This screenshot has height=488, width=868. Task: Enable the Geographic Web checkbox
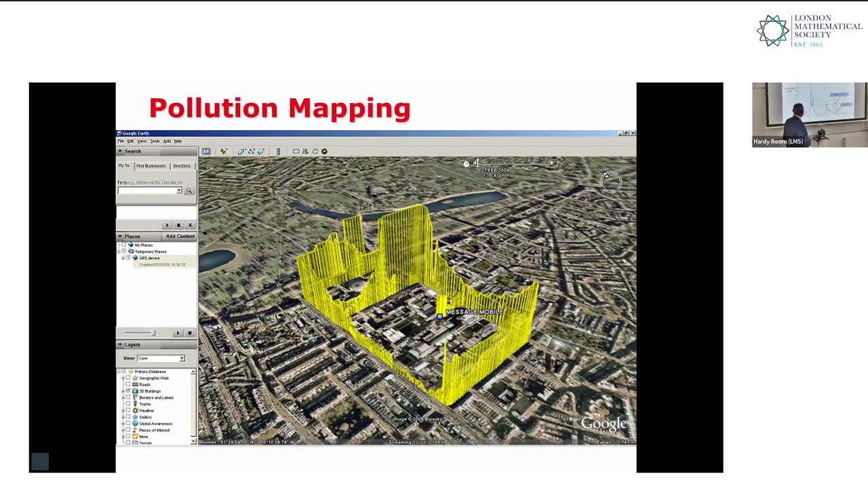pos(128,378)
